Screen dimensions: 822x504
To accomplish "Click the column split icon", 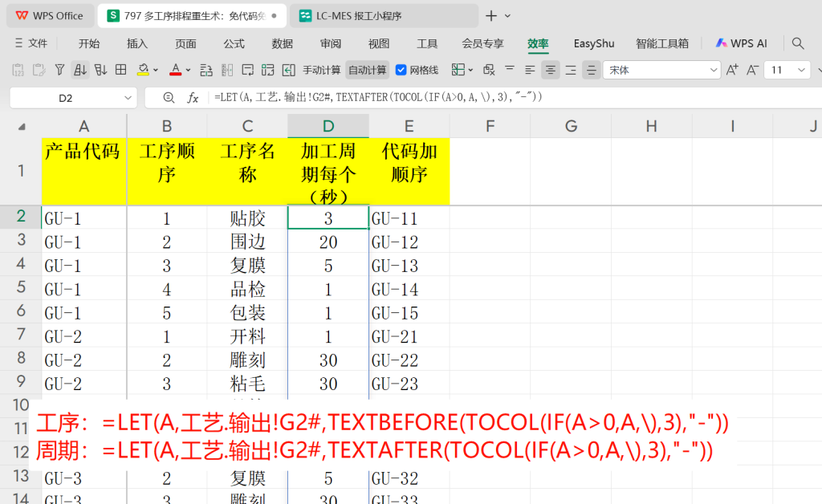I will [227, 70].
